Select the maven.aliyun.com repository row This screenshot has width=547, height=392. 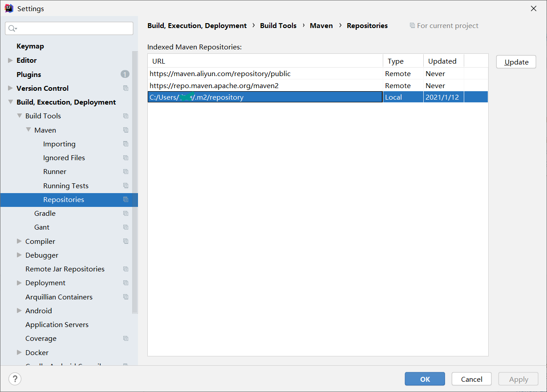(x=318, y=73)
